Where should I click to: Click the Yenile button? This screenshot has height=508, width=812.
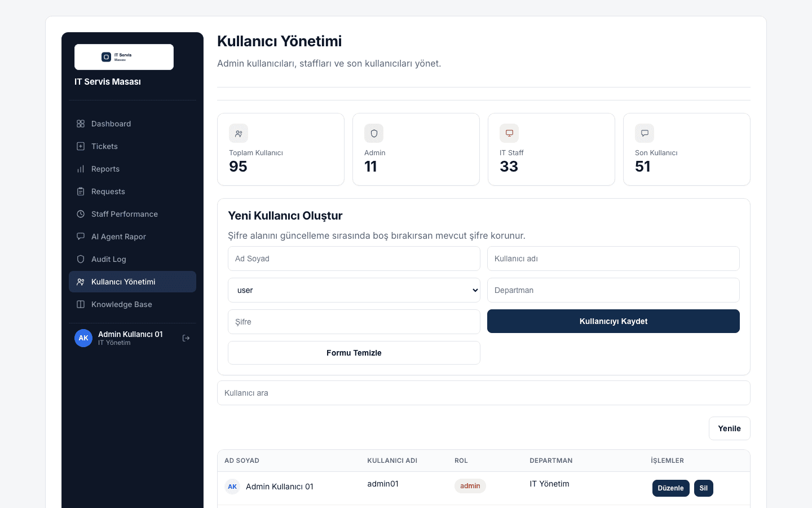(x=730, y=428)
